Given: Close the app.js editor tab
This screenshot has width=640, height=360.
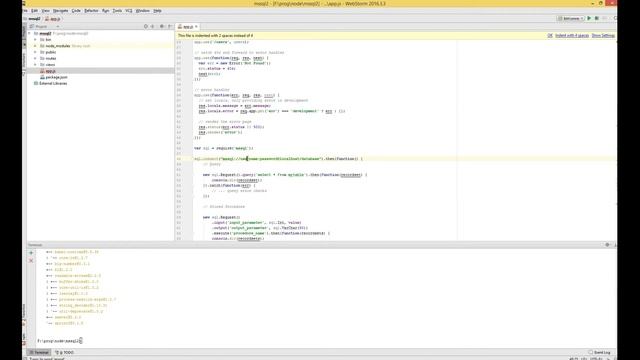Looking at the screenshot, I should [x=196, y=27].
